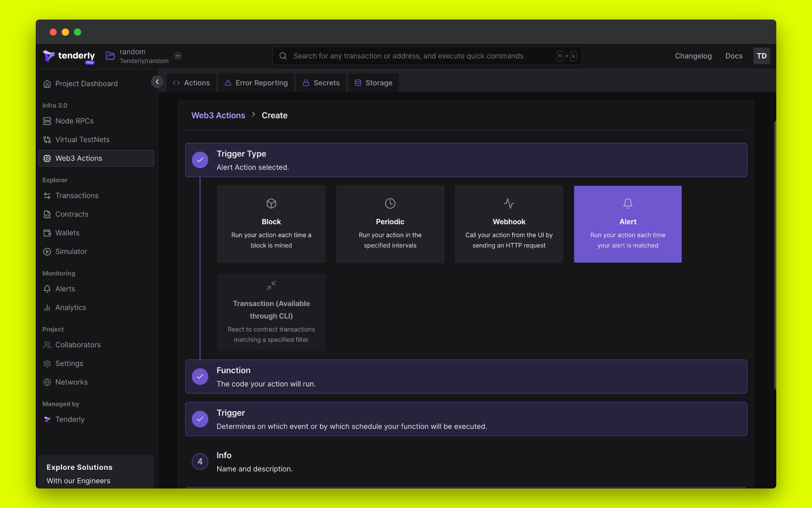Click the Contracts file icon
This screenshot has height=508, width=812.
coord(47,214)
